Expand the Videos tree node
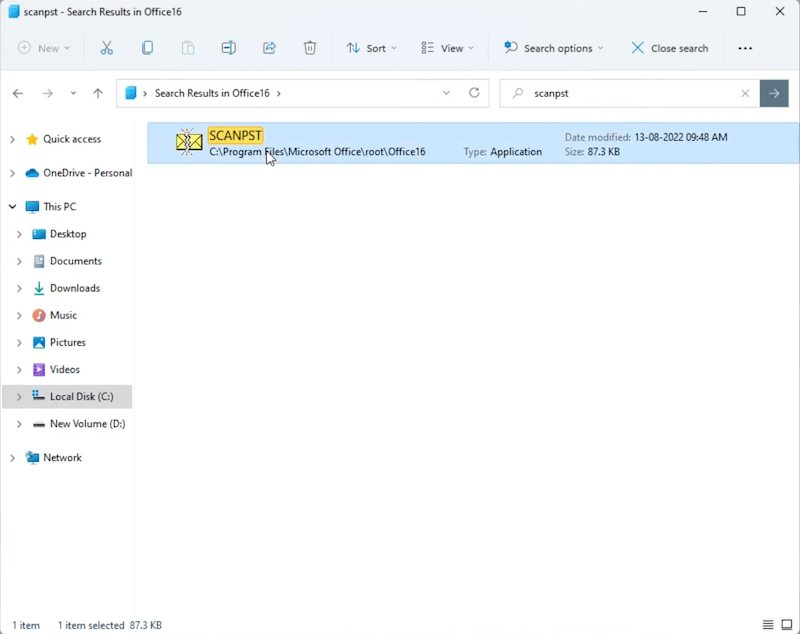This screenshot has height=634, width=800. point(19,369)
